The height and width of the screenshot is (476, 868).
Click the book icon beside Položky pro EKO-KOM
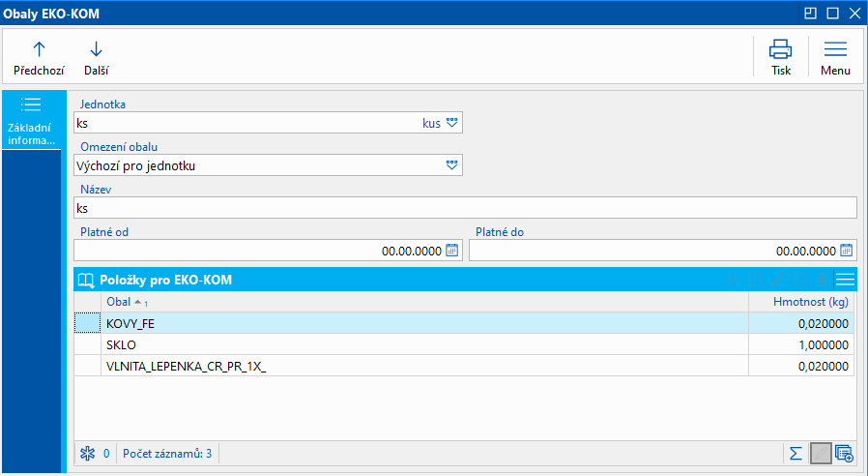coord(86,280)
